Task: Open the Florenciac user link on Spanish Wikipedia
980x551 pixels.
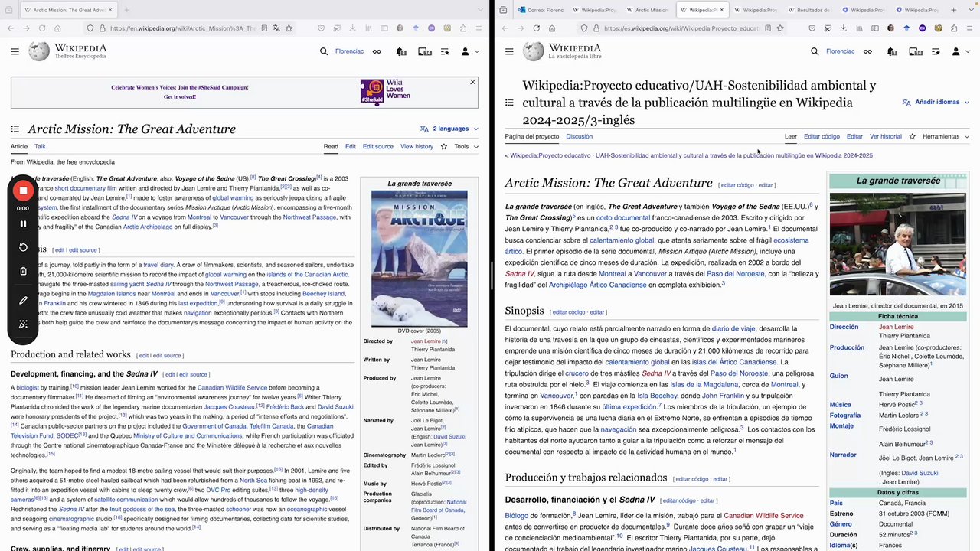Action: [840, 51]
